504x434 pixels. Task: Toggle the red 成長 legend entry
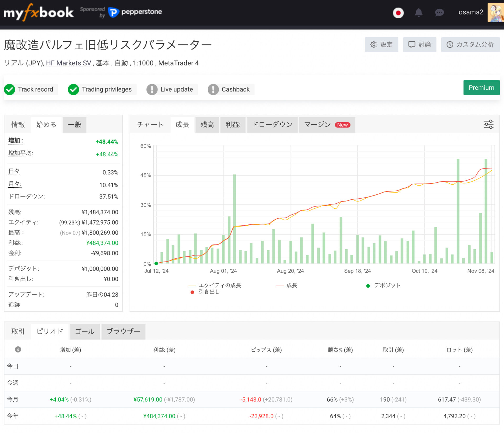(x=287, y=285)
